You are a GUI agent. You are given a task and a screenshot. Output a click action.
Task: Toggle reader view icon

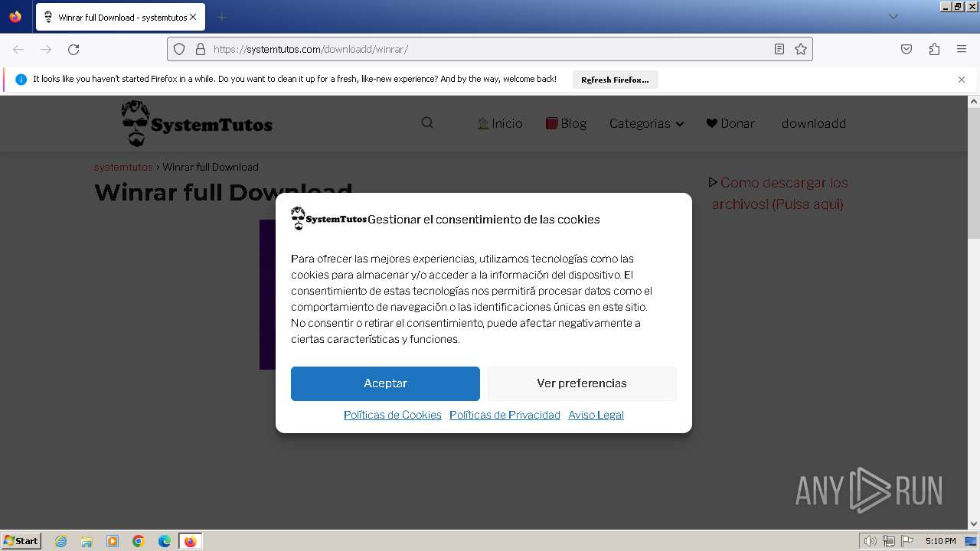(779, 49)
